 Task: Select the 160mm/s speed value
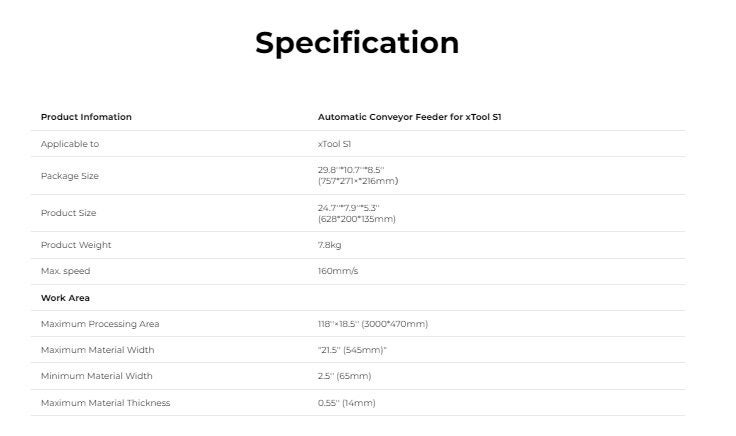pyautogui.click(x=338, y=271)
